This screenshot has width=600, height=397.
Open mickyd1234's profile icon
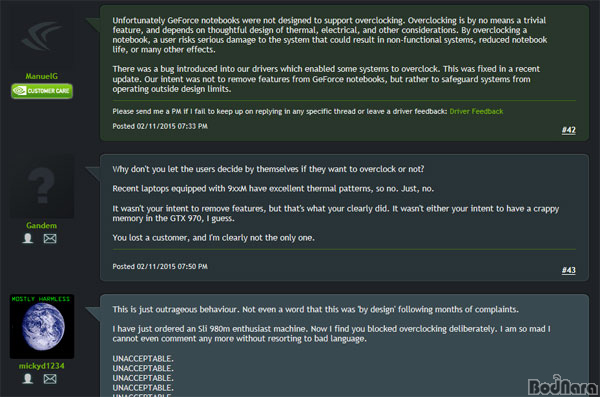coord(28,379)
